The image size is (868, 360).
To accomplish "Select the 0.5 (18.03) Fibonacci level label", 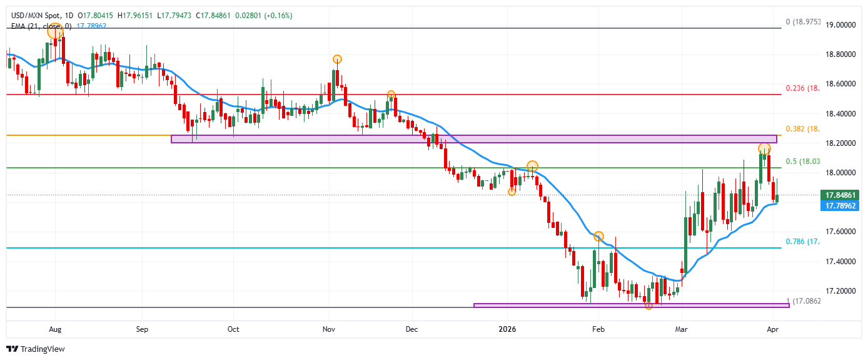I will pyautogui.click(x=802, y=162).
